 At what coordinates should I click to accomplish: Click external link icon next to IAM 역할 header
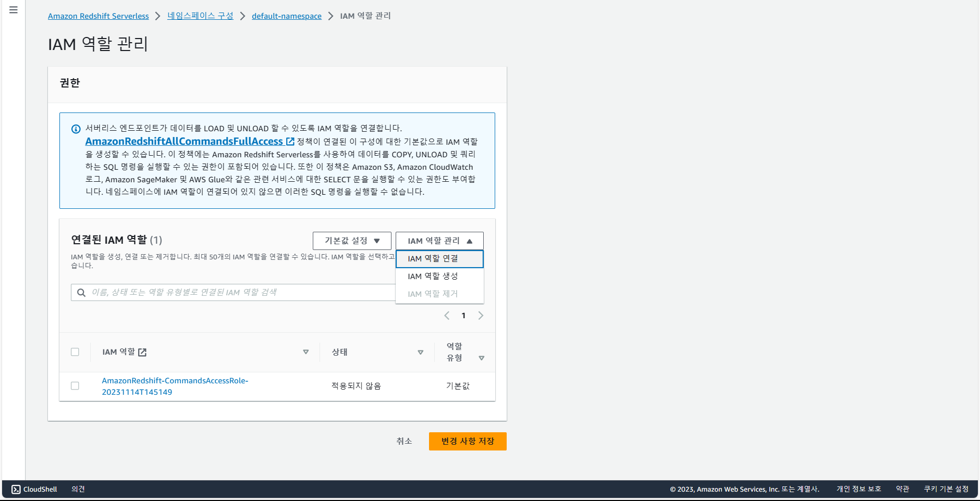(x=142, y=353)
